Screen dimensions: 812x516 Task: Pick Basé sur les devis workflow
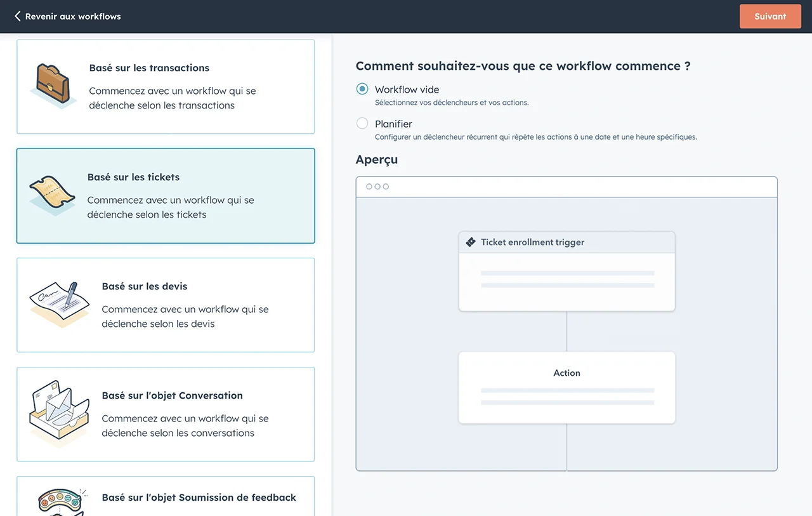coord(145,286)
